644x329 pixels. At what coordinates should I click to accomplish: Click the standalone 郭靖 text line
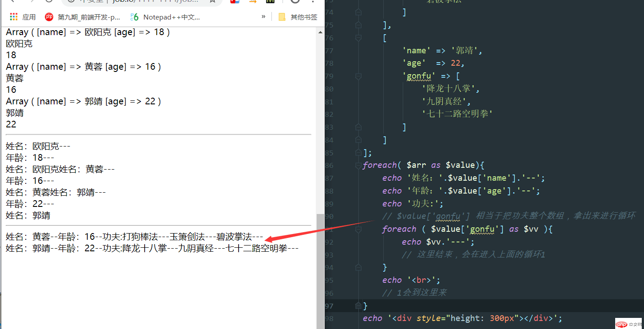(15, 113)
